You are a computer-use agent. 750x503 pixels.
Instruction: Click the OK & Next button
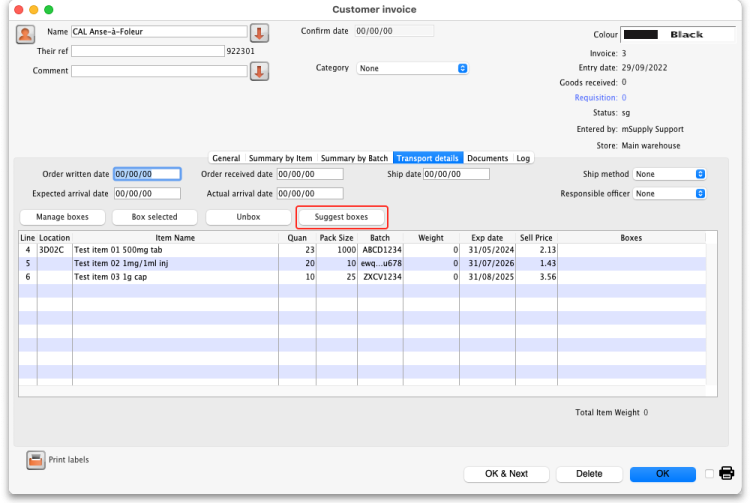click(x=507, y=473)
